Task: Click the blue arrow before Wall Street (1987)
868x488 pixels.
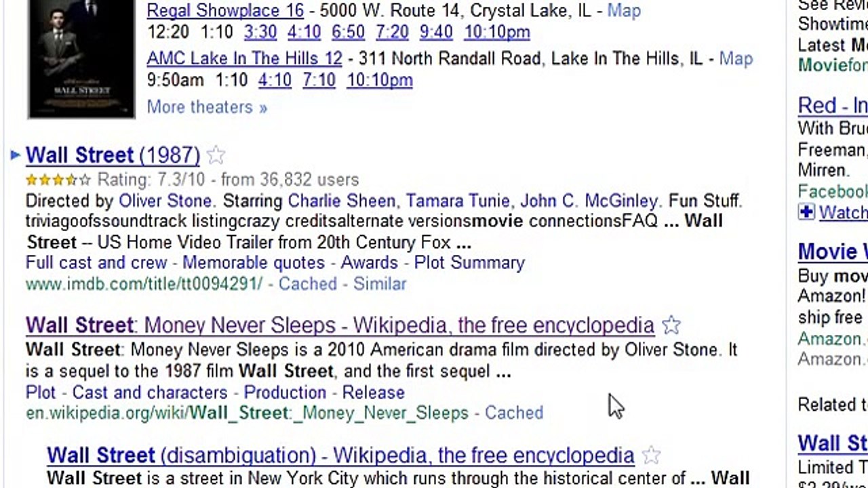Action: coord(15,155)
